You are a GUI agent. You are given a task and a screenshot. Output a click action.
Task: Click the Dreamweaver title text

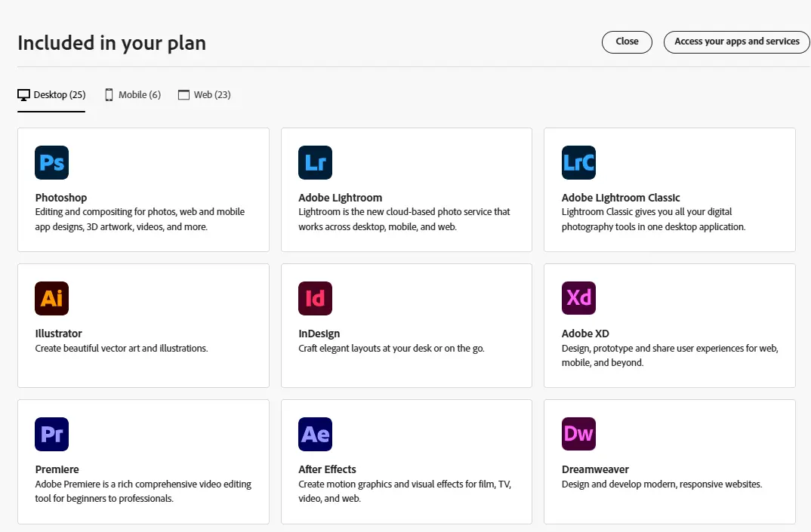595,469
